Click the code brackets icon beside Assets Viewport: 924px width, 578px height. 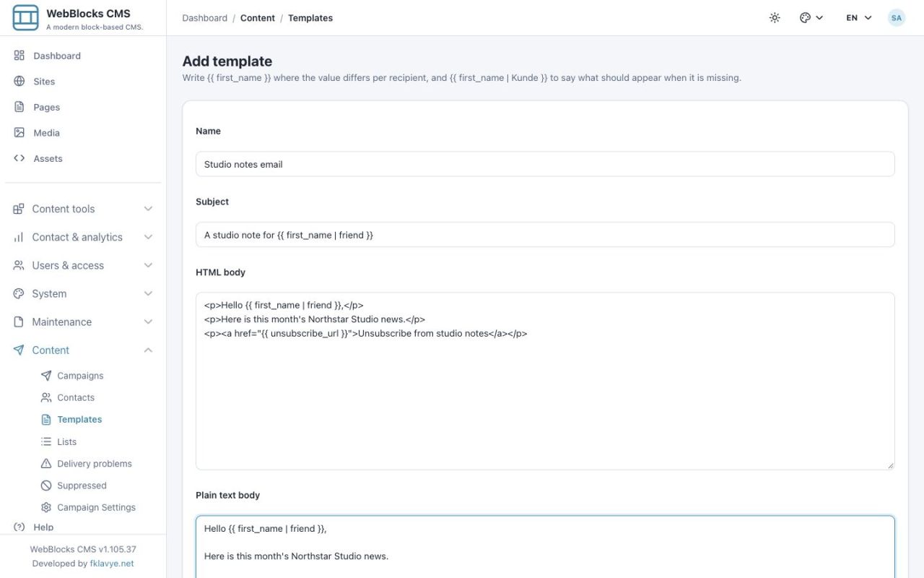19,158
